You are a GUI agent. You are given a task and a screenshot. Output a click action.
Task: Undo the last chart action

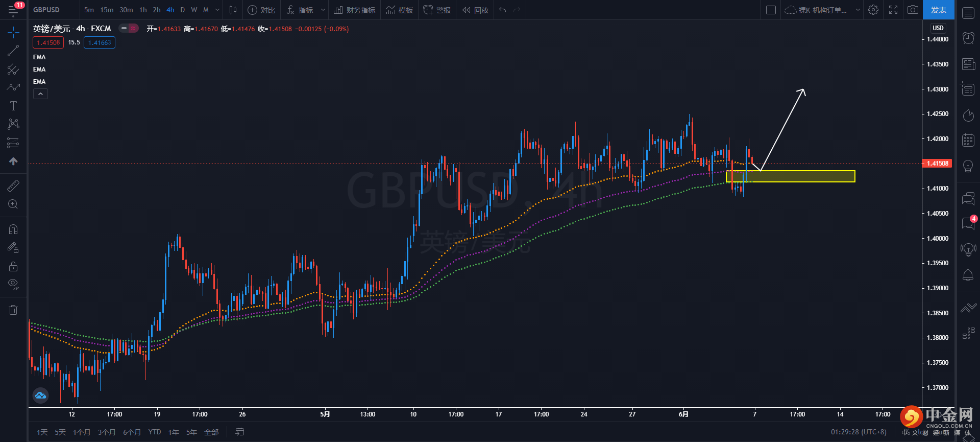(x=503, y=10)
